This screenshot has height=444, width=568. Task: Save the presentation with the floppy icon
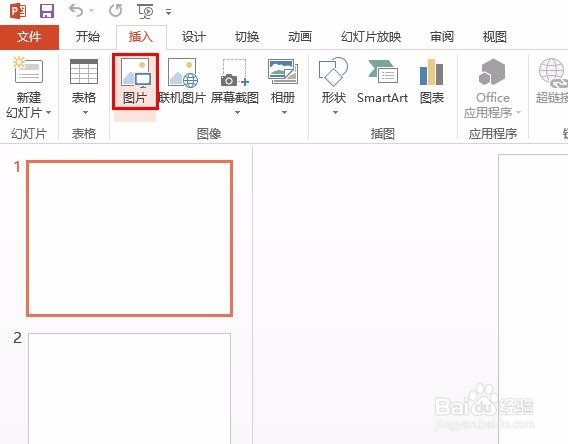[47, 11]
